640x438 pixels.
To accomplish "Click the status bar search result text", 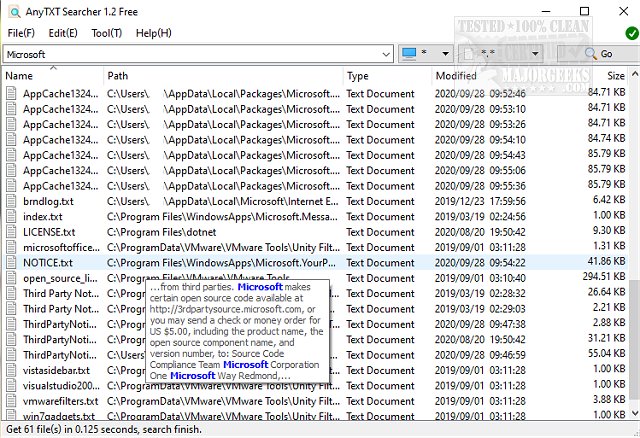I will point(104,429).
